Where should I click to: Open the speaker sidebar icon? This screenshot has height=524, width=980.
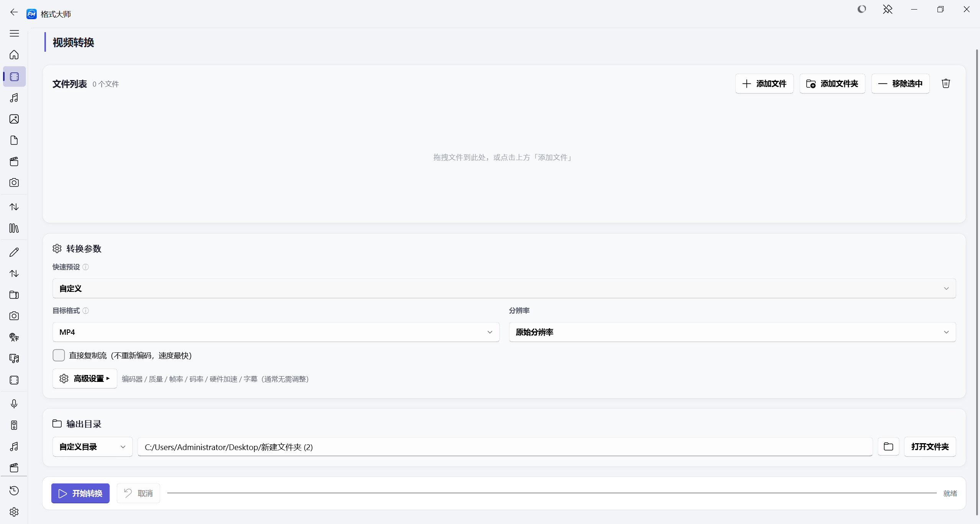[14, 425]
